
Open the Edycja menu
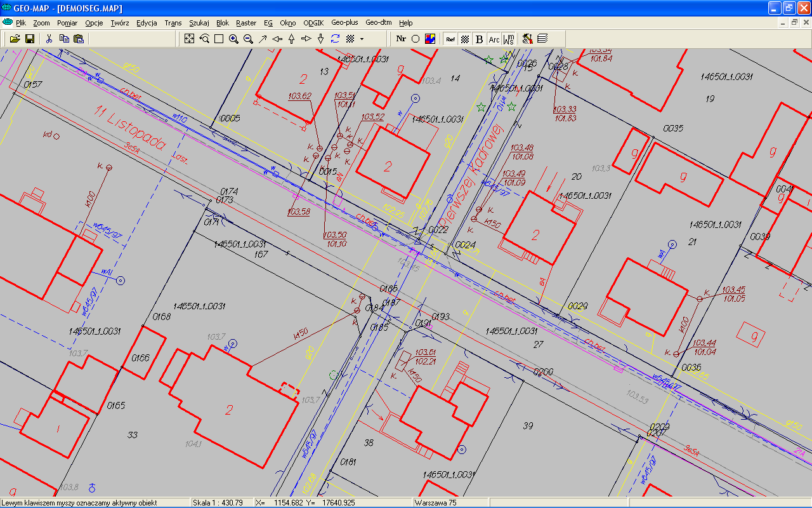(147, 23)
